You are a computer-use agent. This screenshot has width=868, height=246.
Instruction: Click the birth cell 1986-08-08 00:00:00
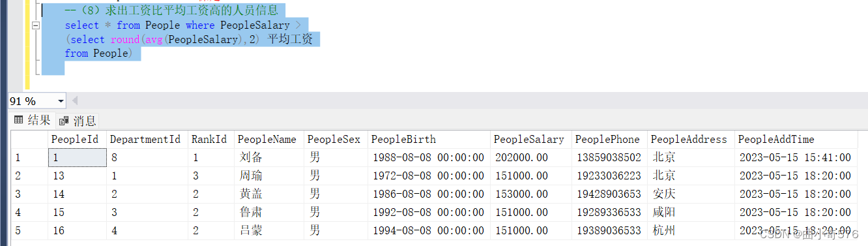click(x=429, y=194)
